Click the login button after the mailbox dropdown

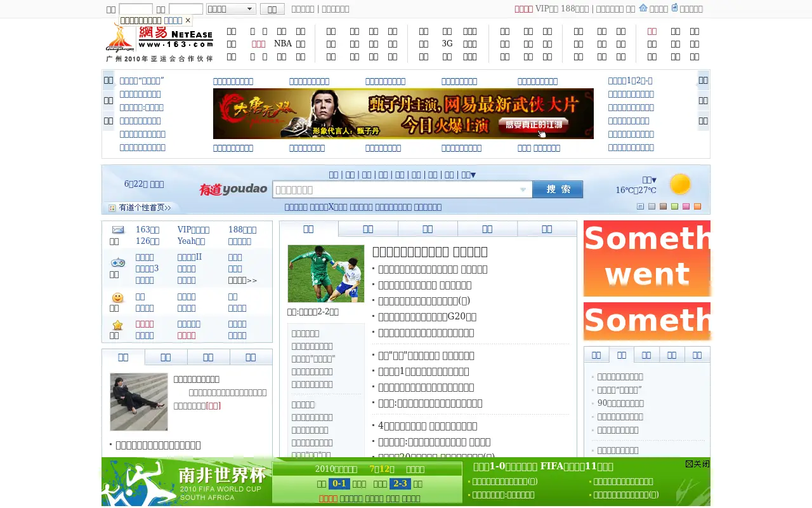272,9
